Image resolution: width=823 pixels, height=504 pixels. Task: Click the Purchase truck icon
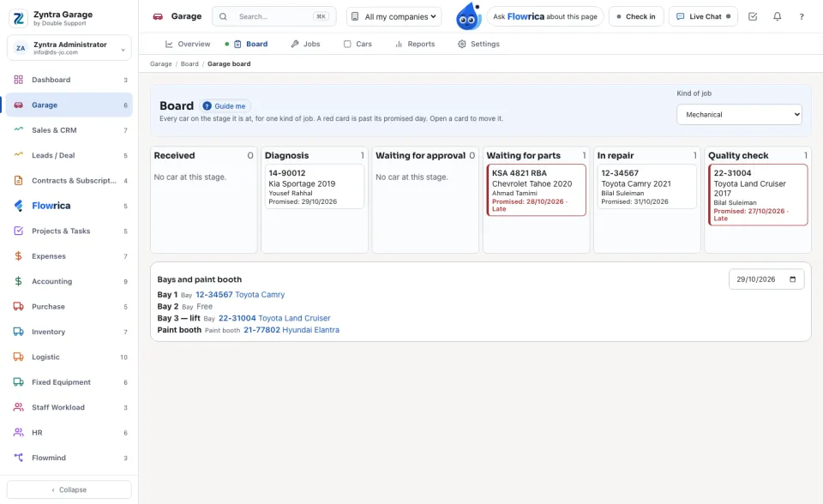(x=18, y=307)
